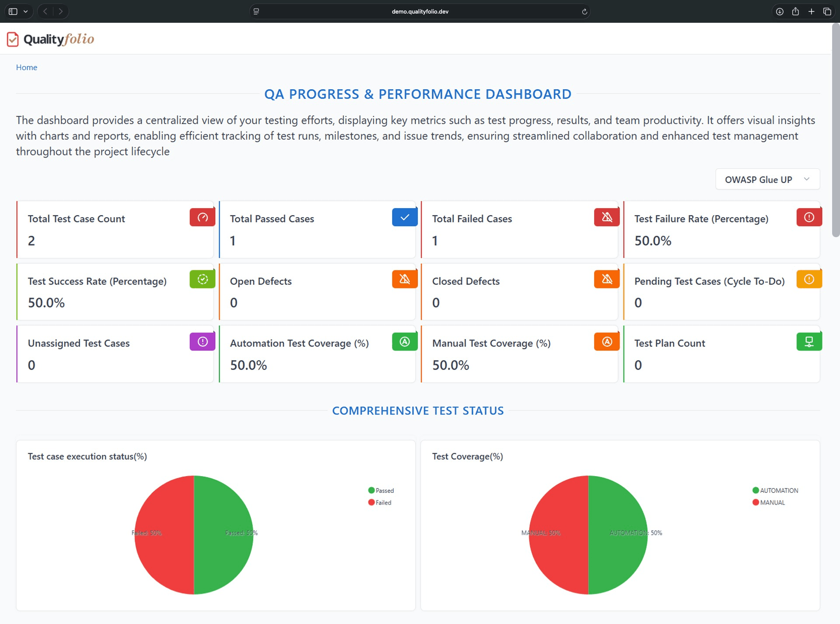Image resolution: width=840 pixels, height=624 pixels.
Task: Click the Automation Test Coverage green icon
Action: point(405,342)
